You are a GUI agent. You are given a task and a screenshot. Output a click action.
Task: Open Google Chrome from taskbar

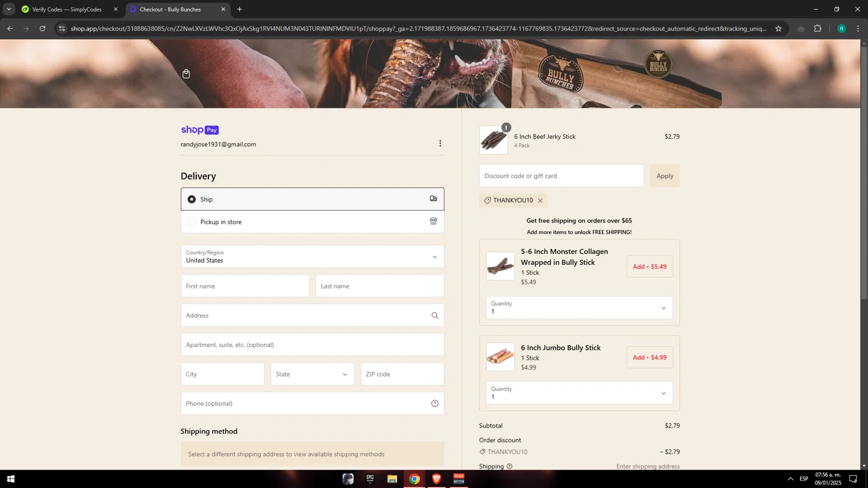coord(414,479)
